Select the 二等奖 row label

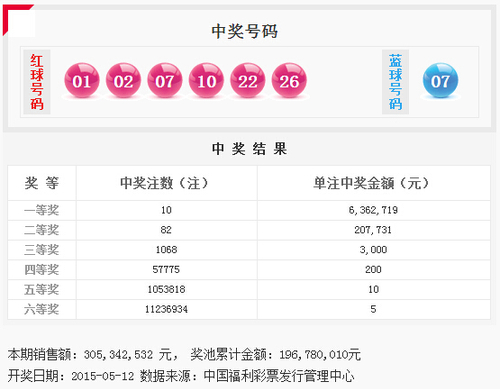point(42,230)
